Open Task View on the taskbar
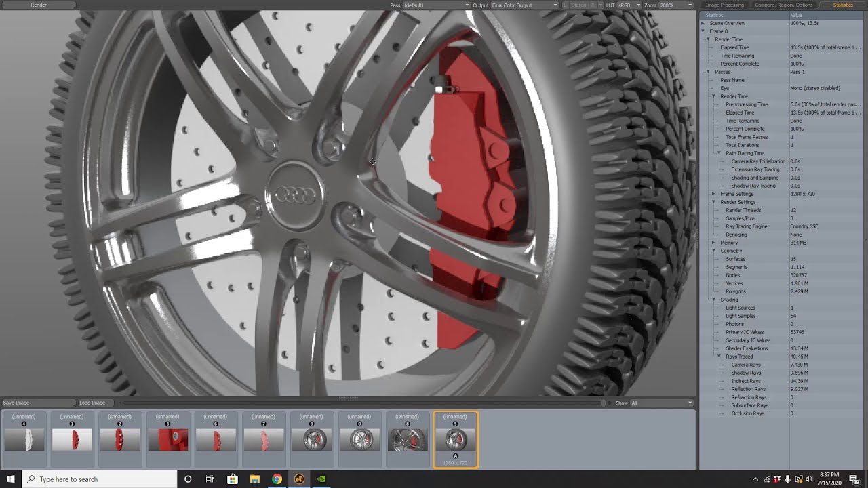The height and width of the screenshot is (488, 868). coord(210,479)
